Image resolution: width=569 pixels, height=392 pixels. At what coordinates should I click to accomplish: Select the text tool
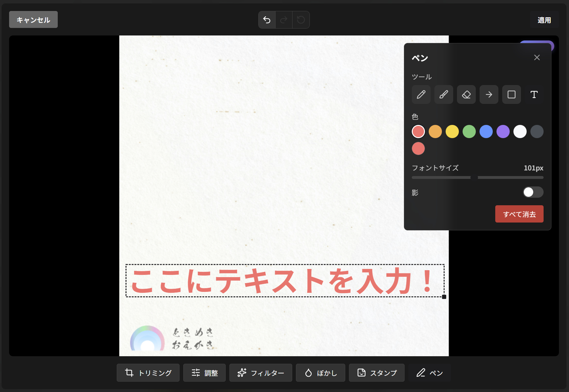(x=534, y=94)
